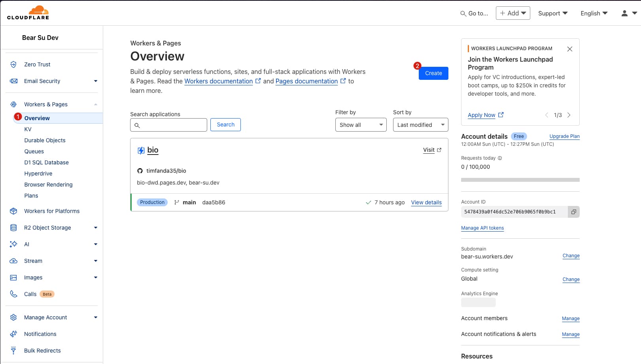The width and height of the screenshot is (641, 364).
Task: Open the Workers documentation link
Action: click(218, 81)
